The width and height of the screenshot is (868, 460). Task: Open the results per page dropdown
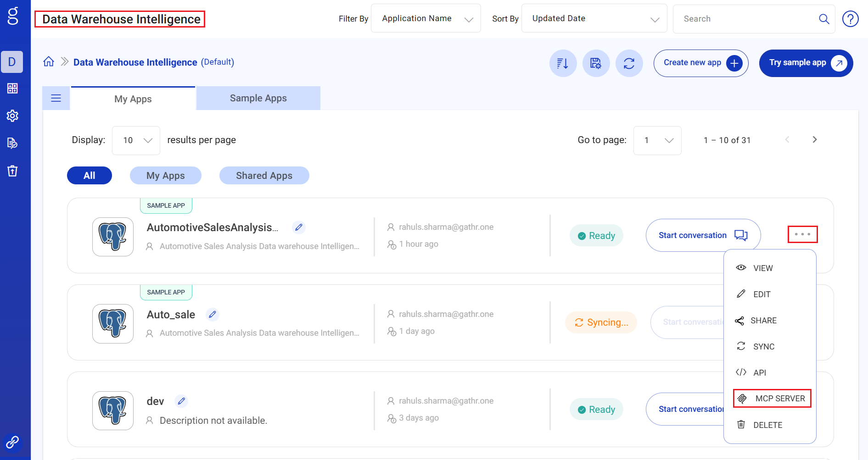pyautogui.click(x=136, y=140)
